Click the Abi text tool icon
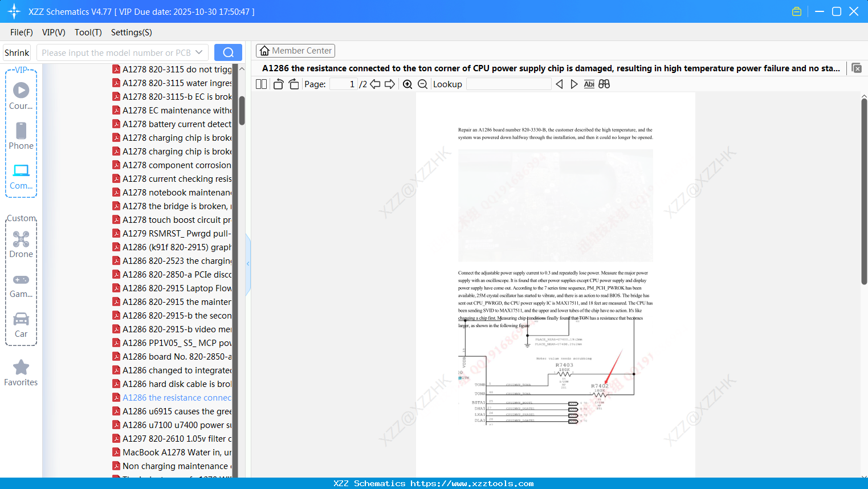This screenshot has width=868, height=489. pos(589,84)
